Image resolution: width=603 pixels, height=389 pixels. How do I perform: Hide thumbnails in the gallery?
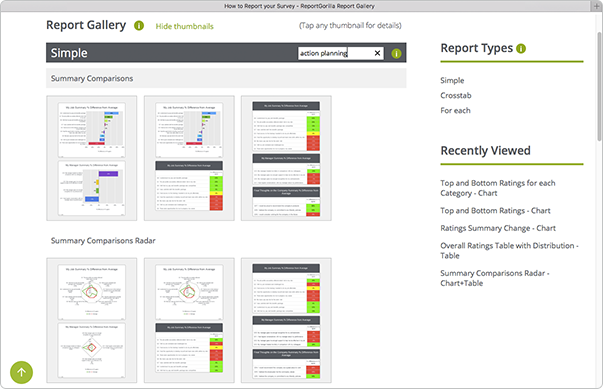point(185,26)
